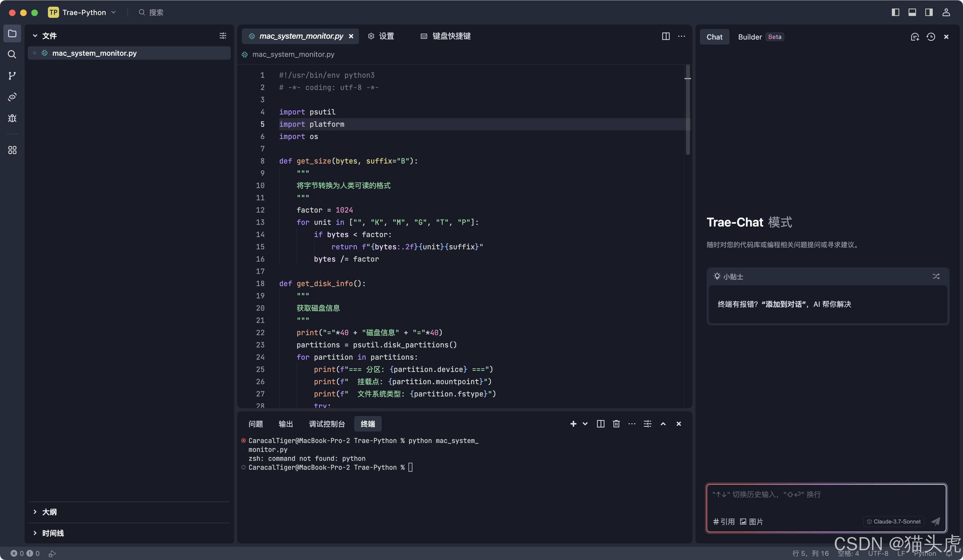Open chat history with the clock icon
Viewport: 963px width, 560px height.
click(x=930, y=37)
